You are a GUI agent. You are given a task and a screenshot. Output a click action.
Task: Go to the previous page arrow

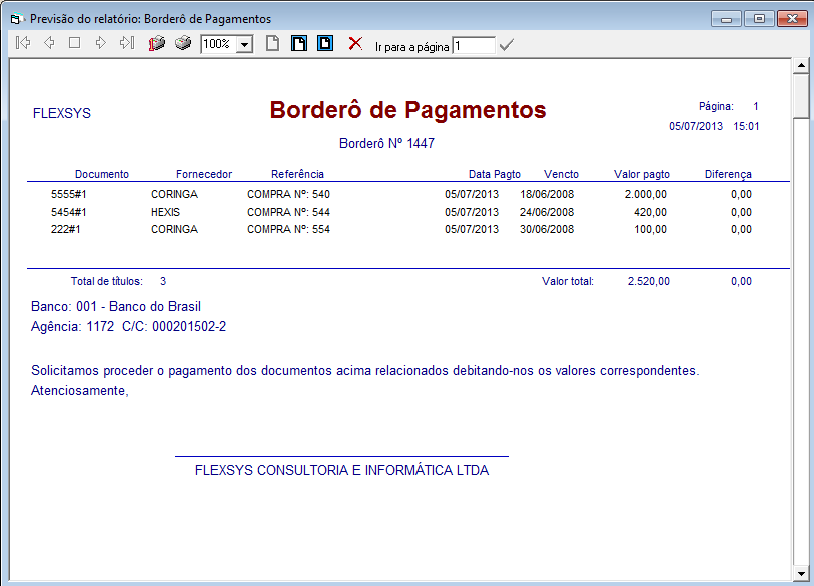tap(49, 43)
